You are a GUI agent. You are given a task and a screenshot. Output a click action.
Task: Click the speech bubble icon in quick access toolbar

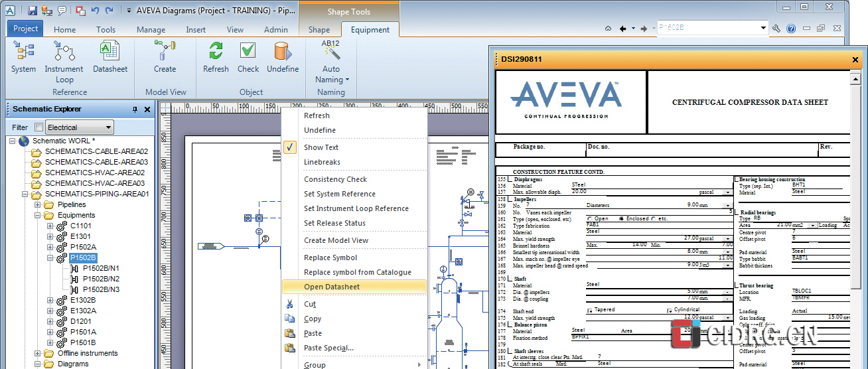(62, 11)
